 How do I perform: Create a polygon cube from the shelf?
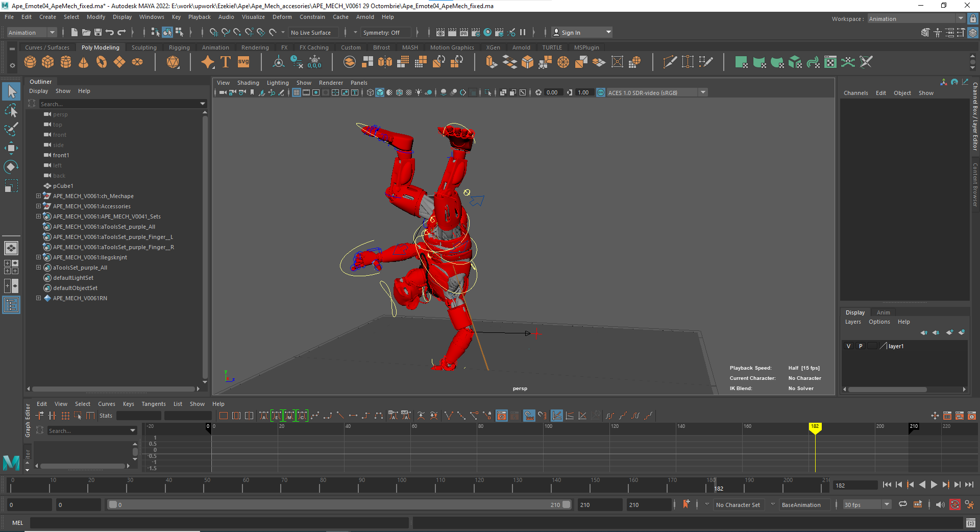point(48,62)
